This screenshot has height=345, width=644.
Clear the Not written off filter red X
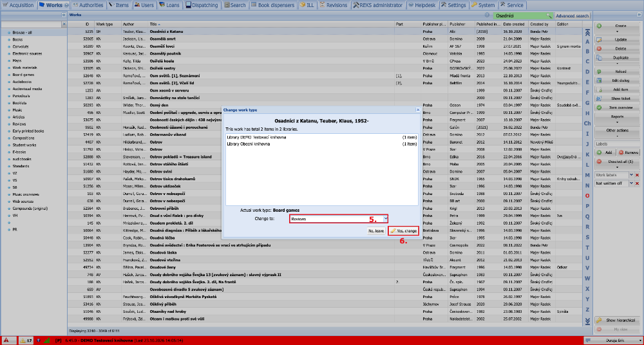click(x=637, y=184)
